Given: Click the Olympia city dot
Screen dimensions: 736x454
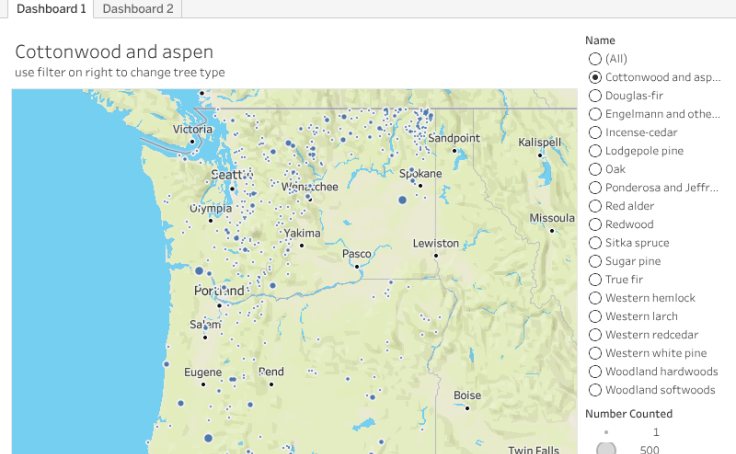Looking at the screenshot, I should point(211,221).
